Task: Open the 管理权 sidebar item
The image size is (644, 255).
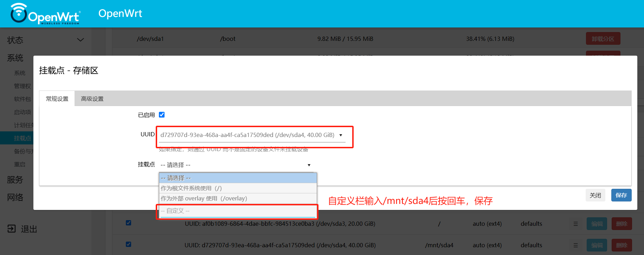Action: (x=22, y=86)
